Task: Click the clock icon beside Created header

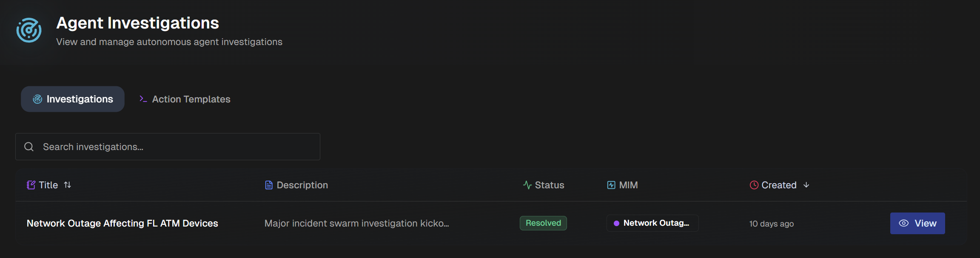Action: coord(754,185)
